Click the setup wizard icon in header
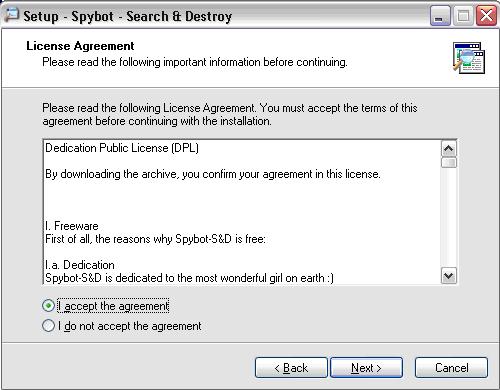 click(469, 58)
